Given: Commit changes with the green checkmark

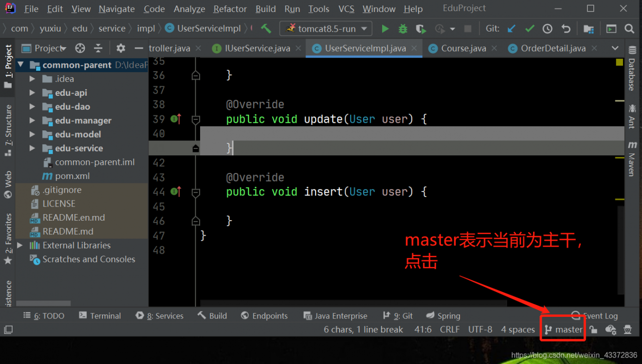Looking at the screenshot, I should click(x=530, y=29).
